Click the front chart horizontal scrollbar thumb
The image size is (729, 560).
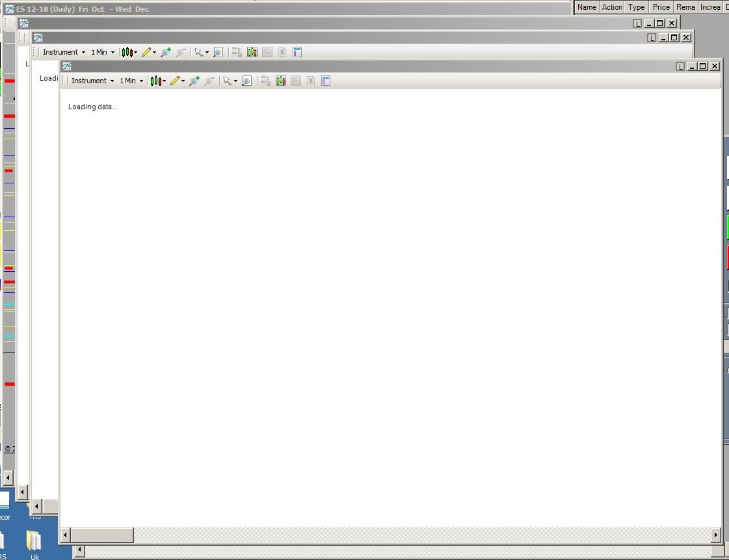pyautogui.click(x=102, y=535)
